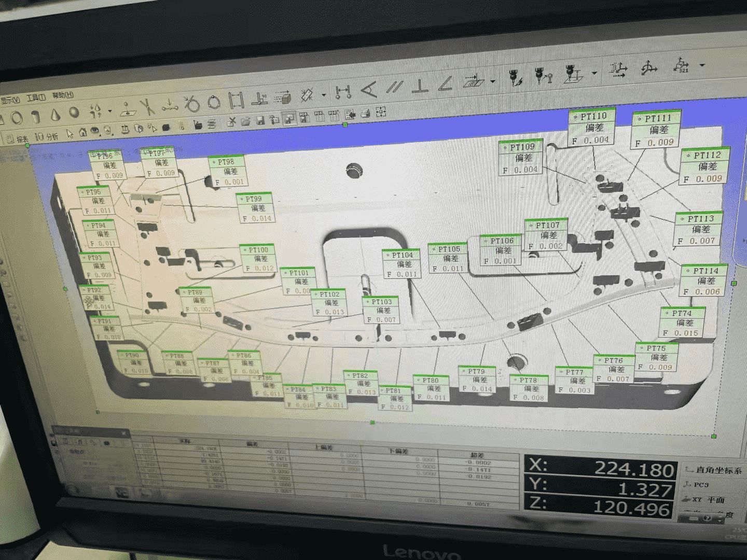Switch to the 报表 report tab

click(x=17, y=139)
